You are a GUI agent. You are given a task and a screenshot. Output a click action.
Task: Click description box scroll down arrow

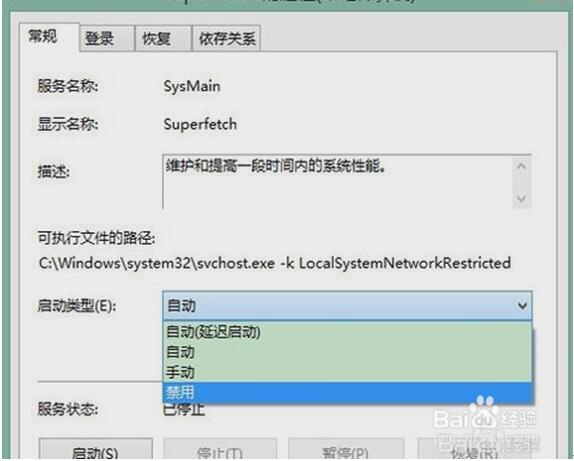pos(521,198)
